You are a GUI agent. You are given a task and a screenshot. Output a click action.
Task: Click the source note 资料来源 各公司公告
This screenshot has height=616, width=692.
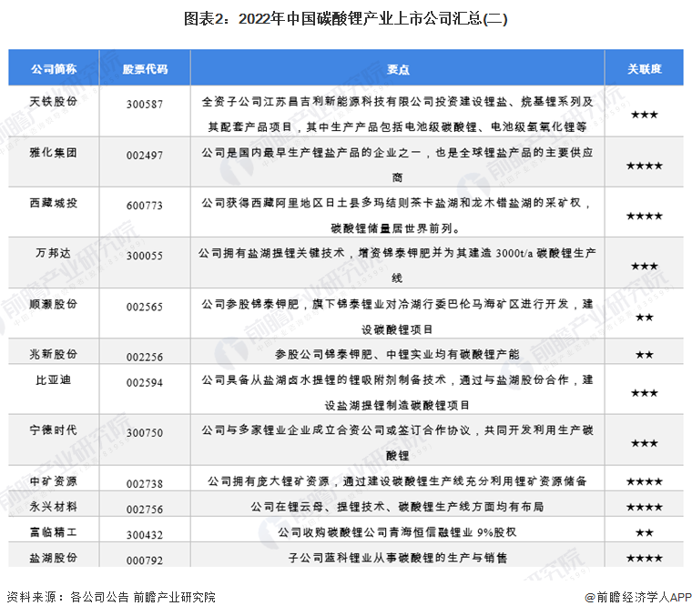(x=111, y=597)
